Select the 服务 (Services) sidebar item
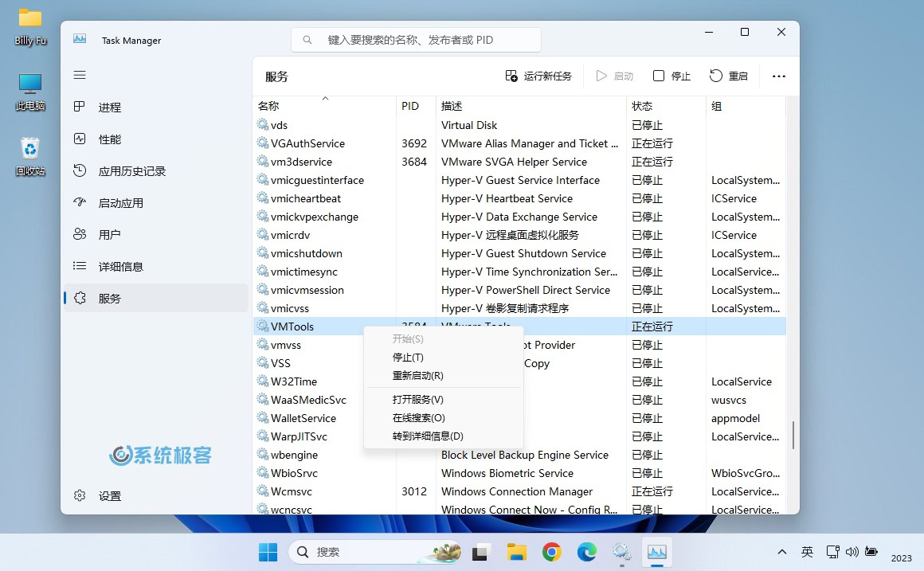The height and width of the screenshot is (571, 924). click(x=156, y=298)
